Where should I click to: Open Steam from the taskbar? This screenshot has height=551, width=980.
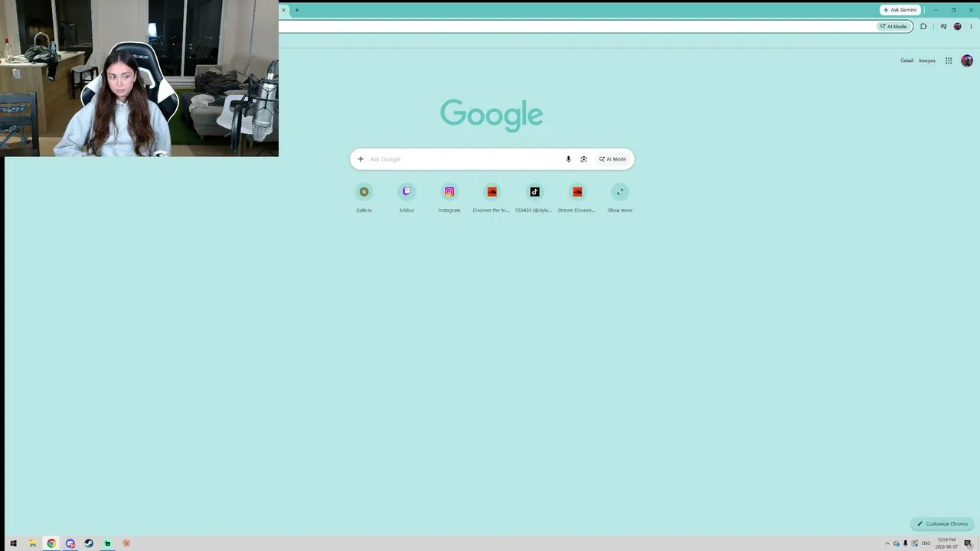tap(89, 543)
